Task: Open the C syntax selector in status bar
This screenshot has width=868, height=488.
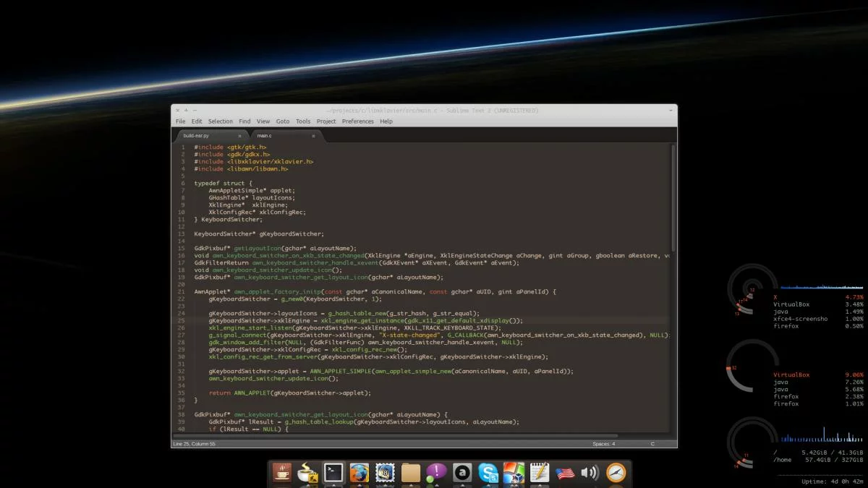Action: tap(652, 444)
